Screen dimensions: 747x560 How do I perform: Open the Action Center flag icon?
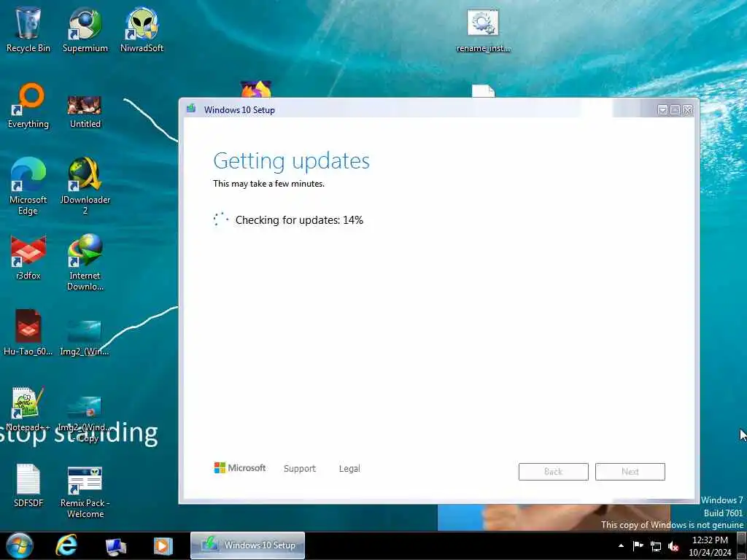tap(638, 545)
